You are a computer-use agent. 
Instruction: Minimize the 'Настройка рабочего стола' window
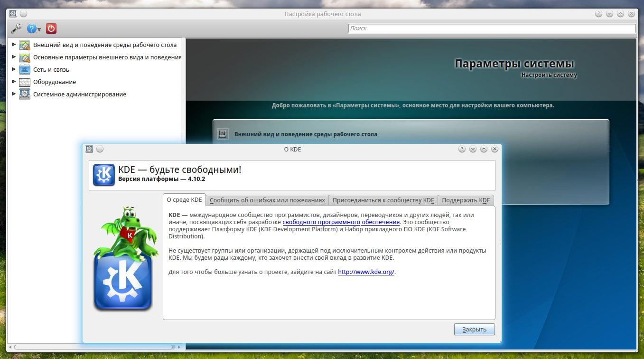(609, 14)
